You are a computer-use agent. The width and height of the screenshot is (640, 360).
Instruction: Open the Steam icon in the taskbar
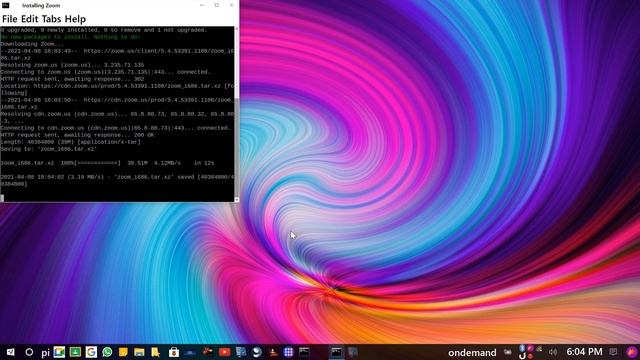pos(257,352)
